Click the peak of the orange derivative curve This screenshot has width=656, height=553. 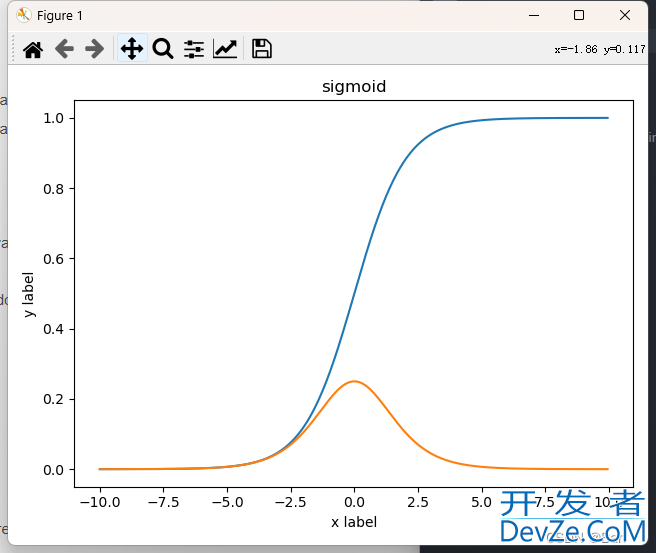pyautogui.click(x=354, y=381)
